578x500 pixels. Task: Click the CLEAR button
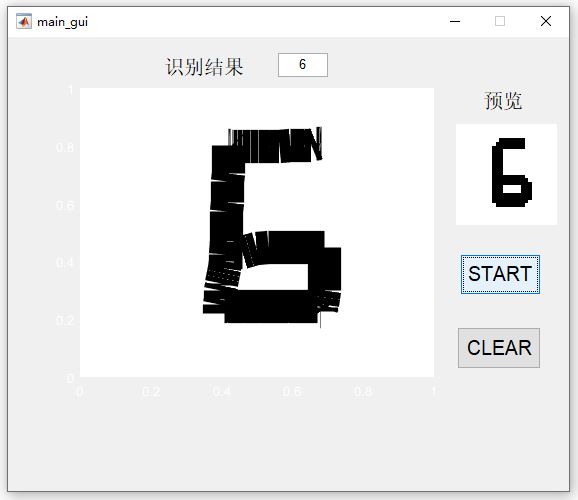tap(499, 348)
